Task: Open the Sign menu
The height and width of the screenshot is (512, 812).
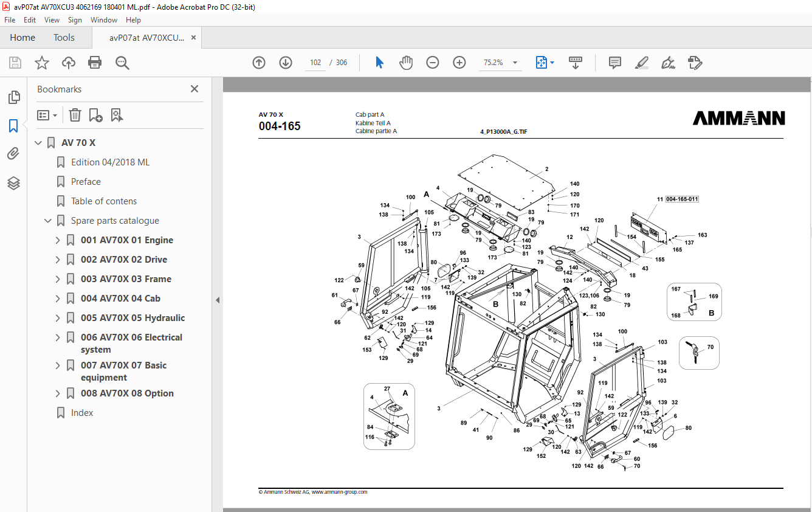Action: coord(75,20)
